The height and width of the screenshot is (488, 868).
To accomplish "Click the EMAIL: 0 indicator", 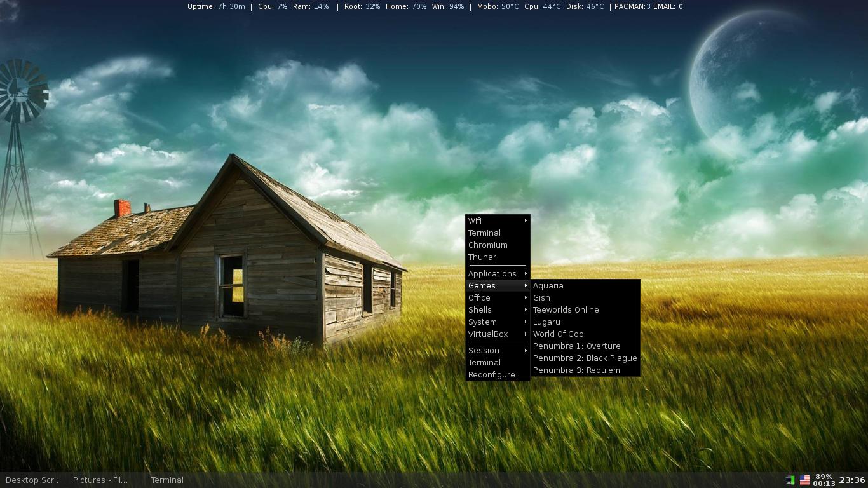I will [x=668, y=6].
